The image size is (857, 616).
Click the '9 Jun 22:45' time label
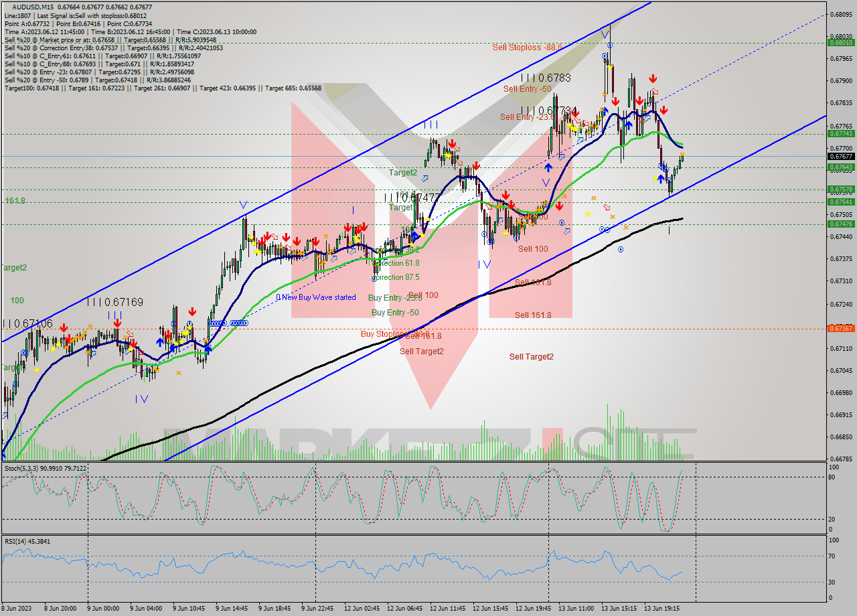(317, 609)
